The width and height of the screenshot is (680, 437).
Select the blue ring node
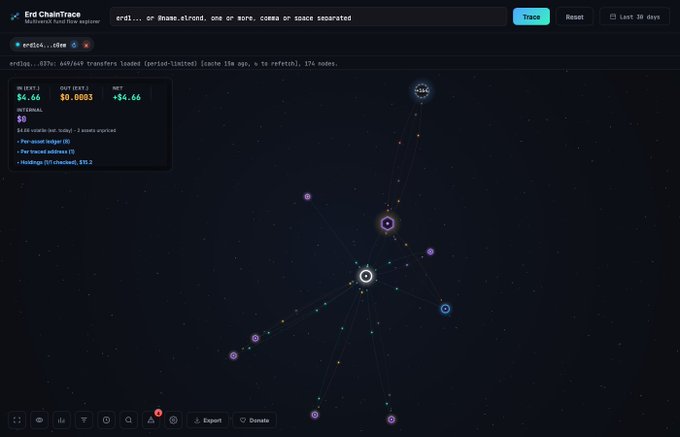[x=445, y=309]
